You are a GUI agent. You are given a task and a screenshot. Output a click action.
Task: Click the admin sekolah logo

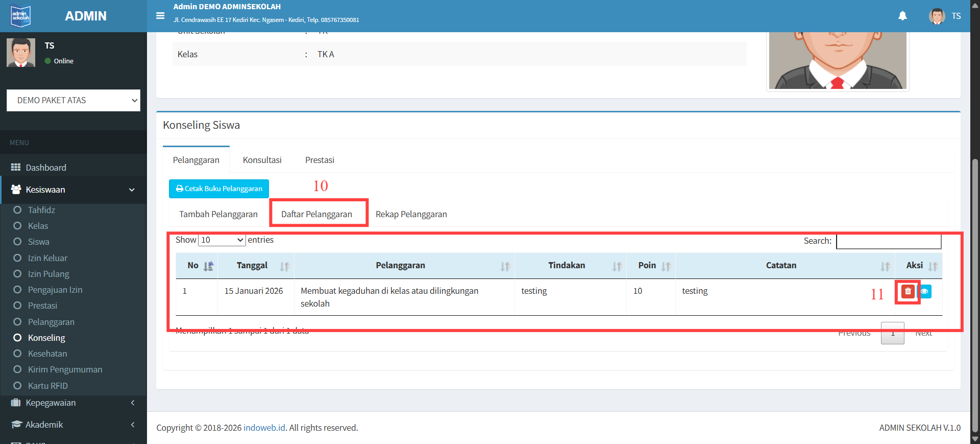(21, 16)
